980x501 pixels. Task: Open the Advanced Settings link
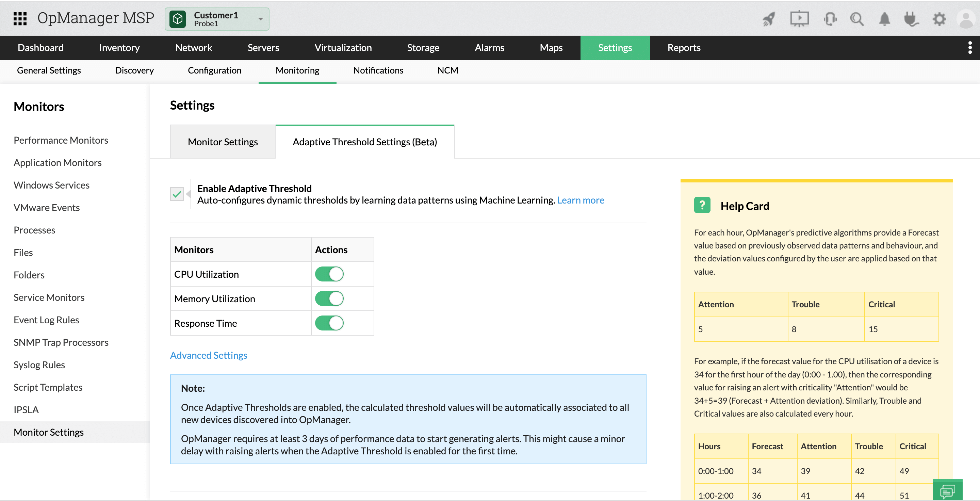pos(209,355)
